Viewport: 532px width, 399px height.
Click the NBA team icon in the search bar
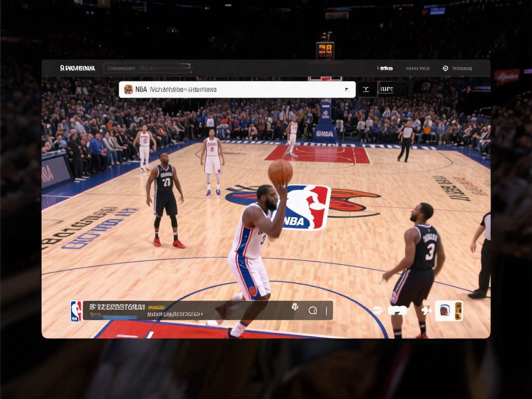129,89
